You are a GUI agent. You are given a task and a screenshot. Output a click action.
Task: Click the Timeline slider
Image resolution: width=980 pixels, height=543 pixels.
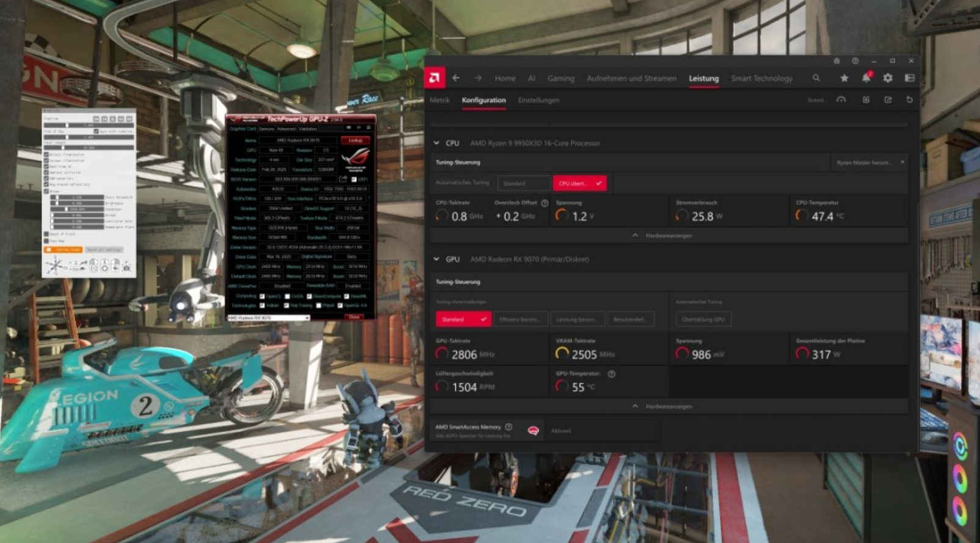[89, 125]
